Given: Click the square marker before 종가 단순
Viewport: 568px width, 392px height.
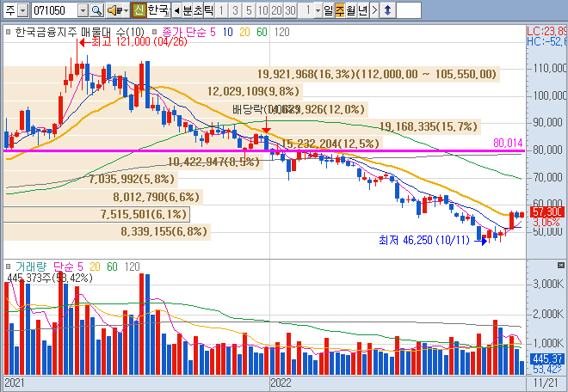Looking at the screenshot, I should point(155,32).
